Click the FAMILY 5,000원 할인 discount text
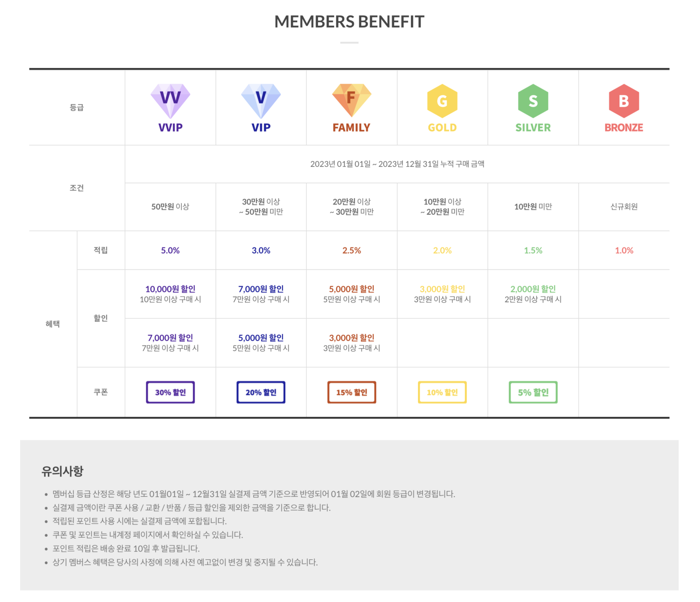Viewport: 700px width, 602px height. coord(351,289)
